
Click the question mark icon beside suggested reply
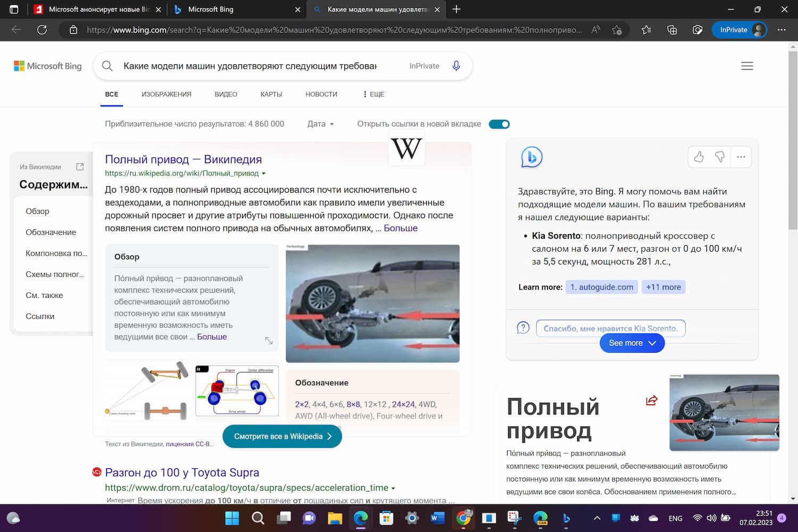523,328
